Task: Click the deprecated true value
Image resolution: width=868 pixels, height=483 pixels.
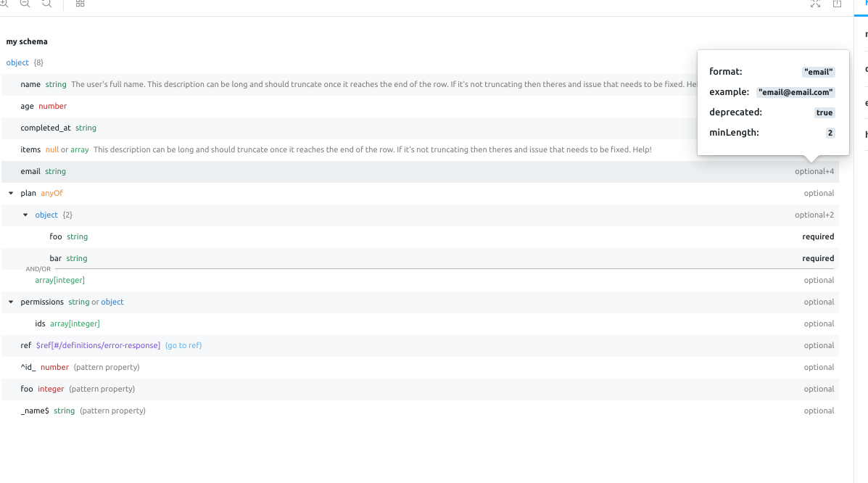Action: [x=824, y=112]
